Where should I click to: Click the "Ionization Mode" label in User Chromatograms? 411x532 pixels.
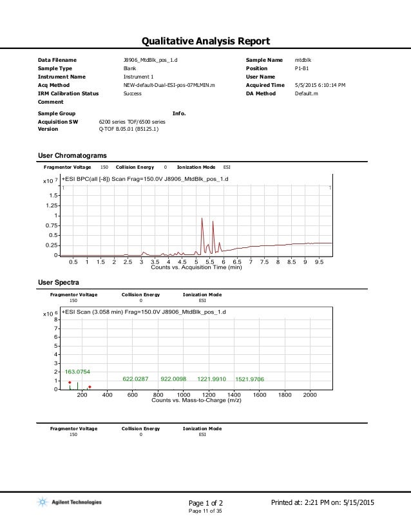196,167
